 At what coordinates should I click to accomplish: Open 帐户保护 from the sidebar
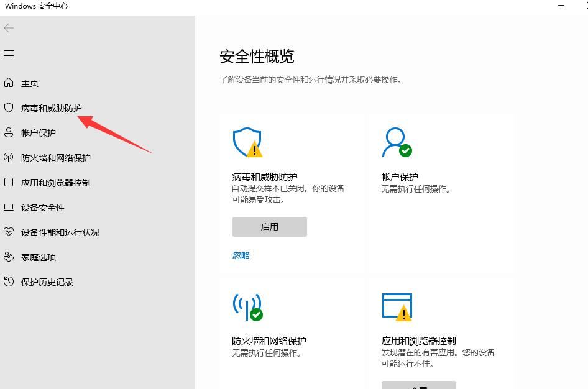pyautogui.click(x=39, y=132)
